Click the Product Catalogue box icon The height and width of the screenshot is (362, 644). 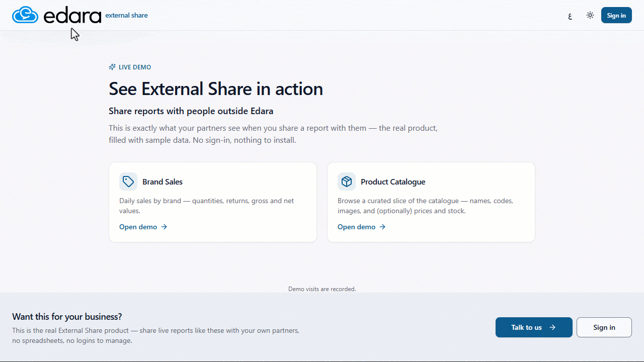(347, 182)
